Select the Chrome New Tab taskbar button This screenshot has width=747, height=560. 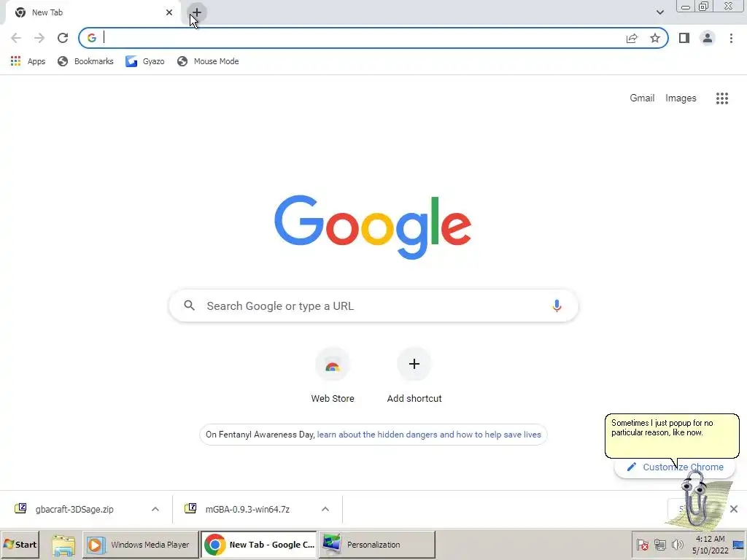pos(259,545)
